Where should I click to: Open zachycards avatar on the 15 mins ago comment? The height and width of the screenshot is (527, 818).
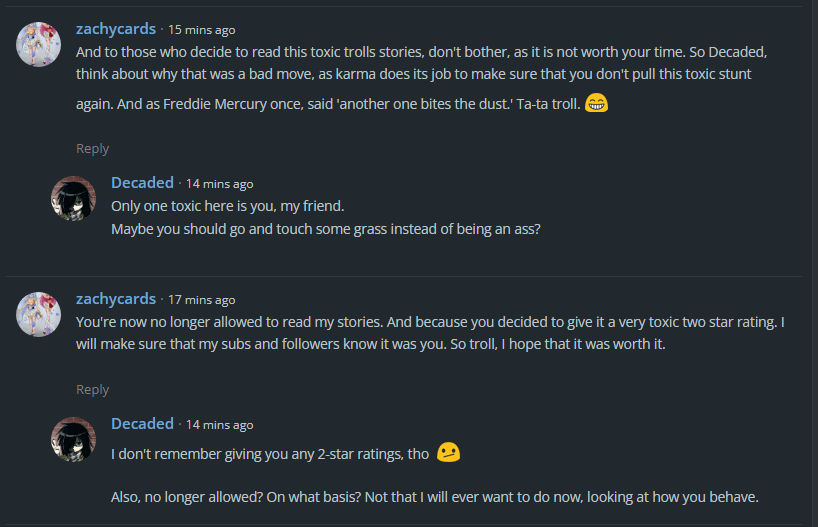41,45
